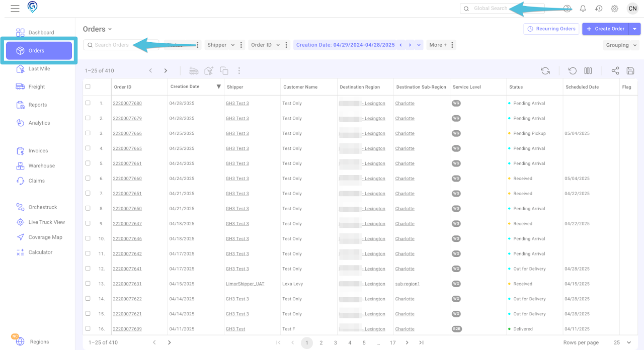This screenshot has height=350, width=644.
Task: Open the More + filter options dots
Action: click(452, 45)
